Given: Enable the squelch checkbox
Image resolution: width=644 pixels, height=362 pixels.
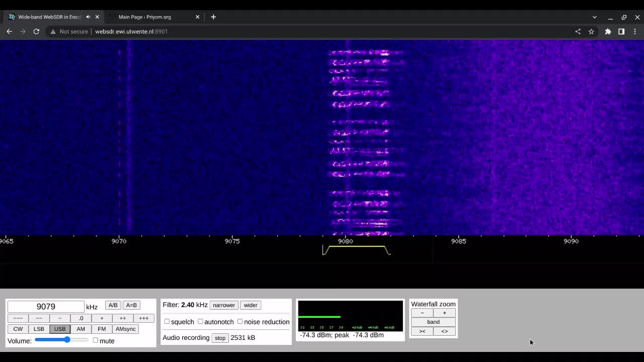Looking at the screenshot, I should (167, 321).
